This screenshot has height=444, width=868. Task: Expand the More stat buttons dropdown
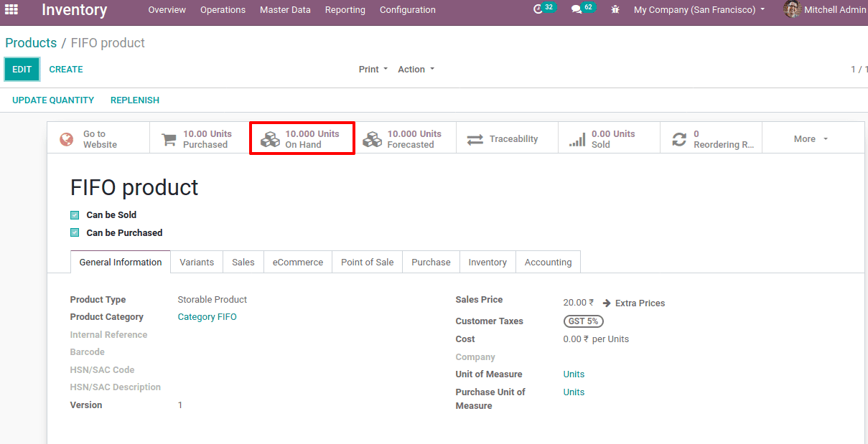(811, 139)
